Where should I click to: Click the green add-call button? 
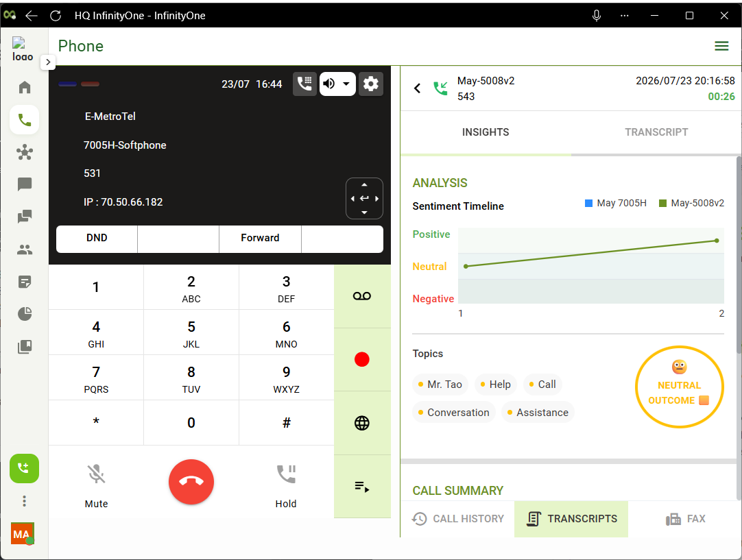click(x=25, y=469)
